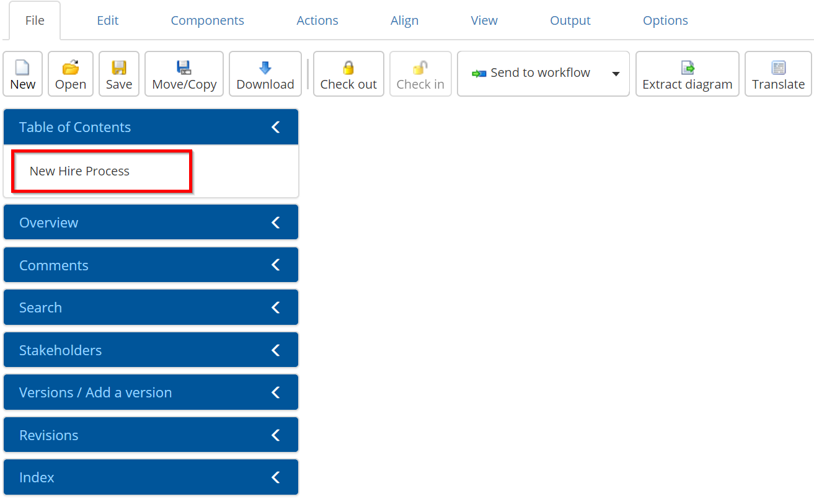Go to the Align tab
This screenshot has width=814, height=504.
pyautogui.click(x=405, y=20)
